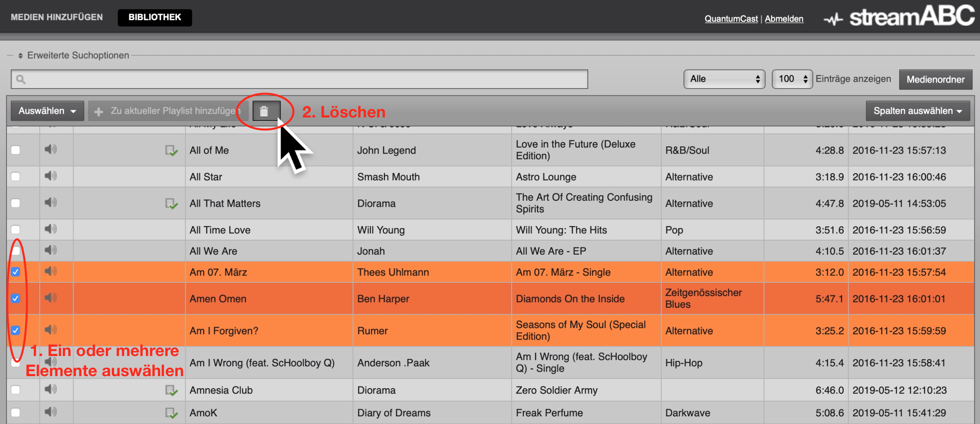Click artist Anderson .Paak
This screenshot has height=424, width=980.
click(394, 363)
